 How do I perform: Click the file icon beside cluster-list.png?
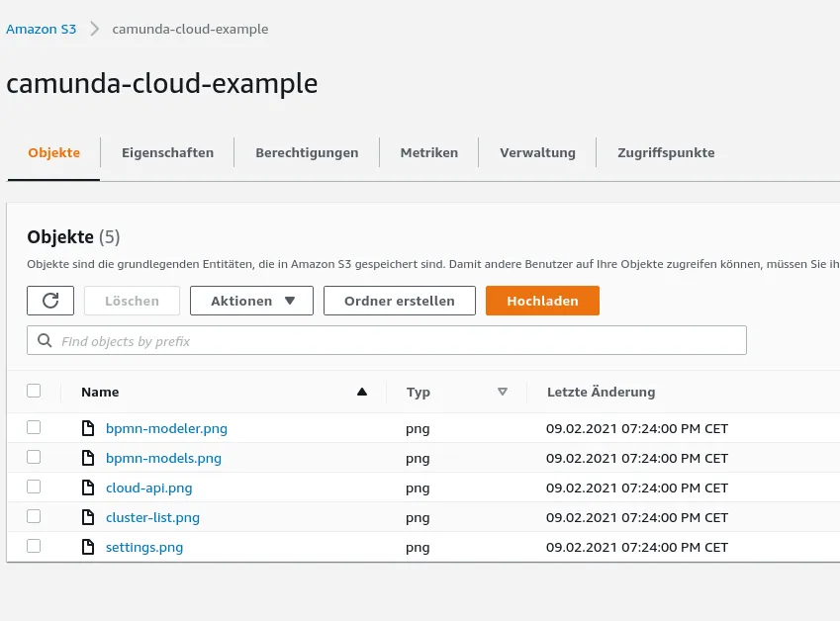tap(89, 517)
